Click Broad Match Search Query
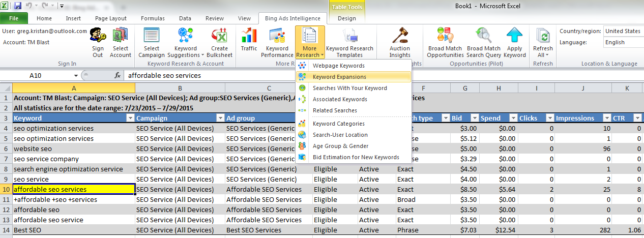The height and width of the screenshot is (238, 644). [x=484, y=42]
